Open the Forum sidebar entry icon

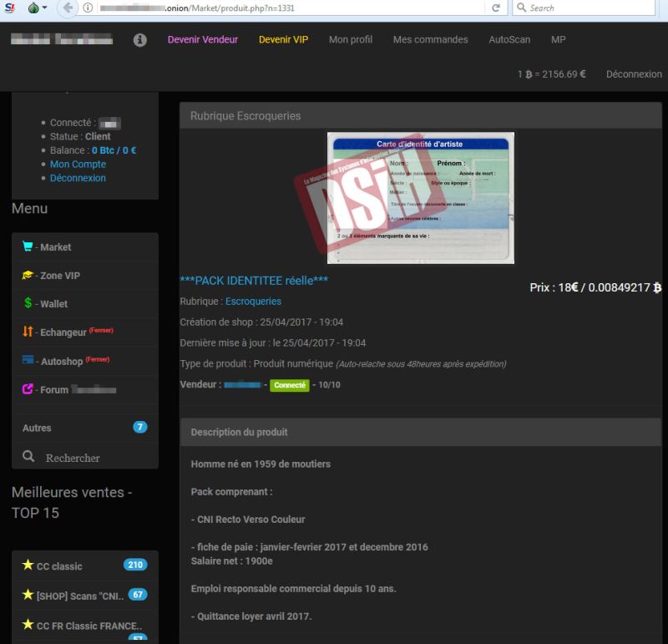coord(28,389)
